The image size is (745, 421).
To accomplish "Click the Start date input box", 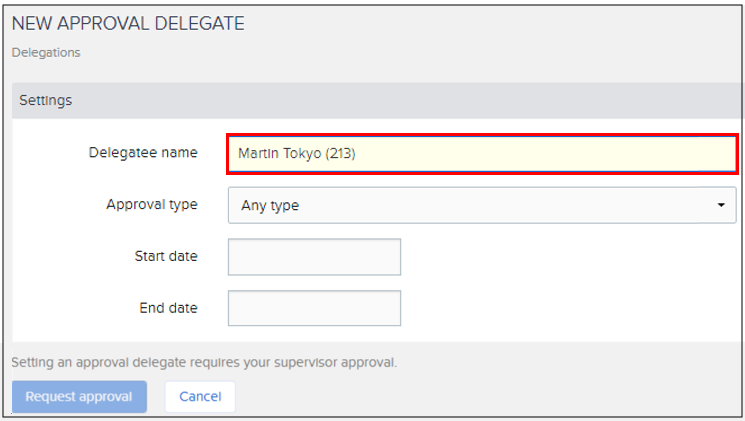I will [314, 257].
